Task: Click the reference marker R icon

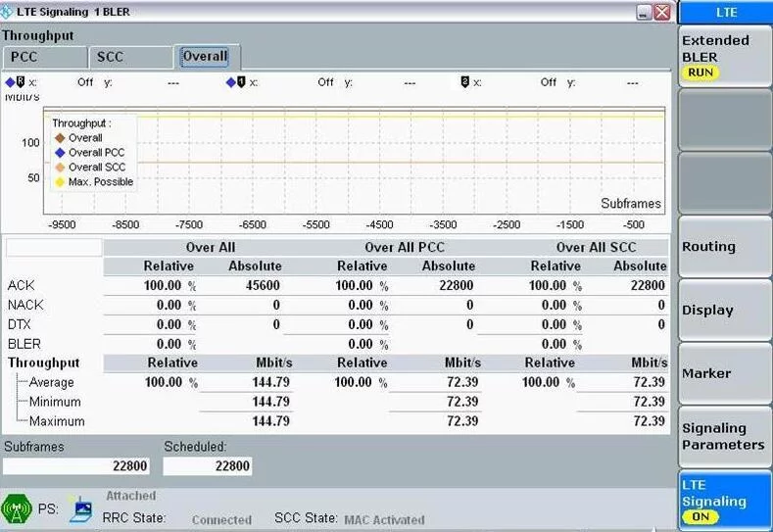Action: point(21,82)
